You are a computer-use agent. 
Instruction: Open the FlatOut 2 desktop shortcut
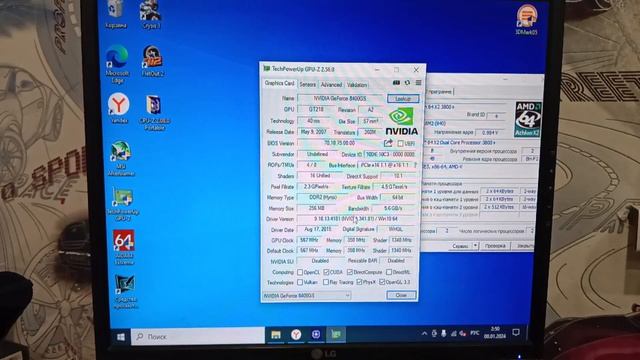153,61
